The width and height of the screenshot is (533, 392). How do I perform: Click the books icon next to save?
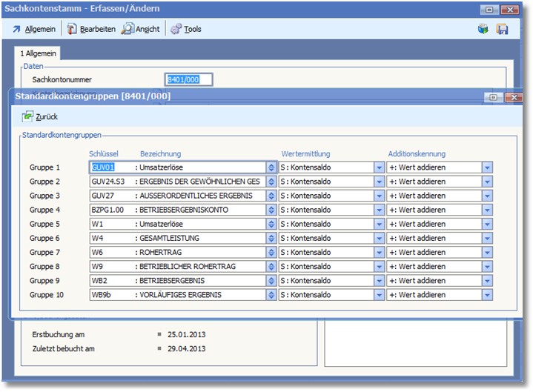(x=483, y=29)
